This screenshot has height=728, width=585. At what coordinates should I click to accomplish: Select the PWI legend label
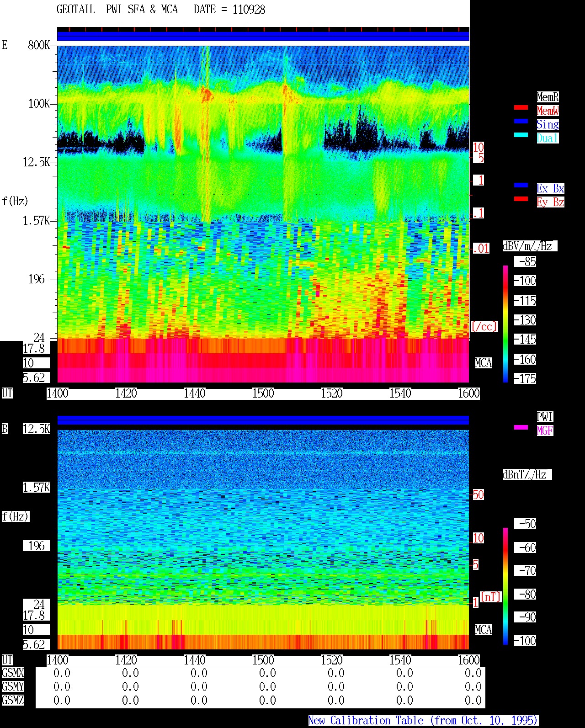545,417
